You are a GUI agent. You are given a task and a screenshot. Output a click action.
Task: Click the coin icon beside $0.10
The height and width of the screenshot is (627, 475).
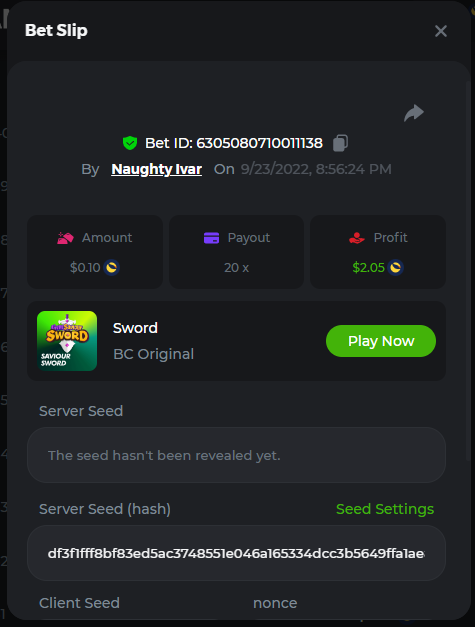(112, 267)
